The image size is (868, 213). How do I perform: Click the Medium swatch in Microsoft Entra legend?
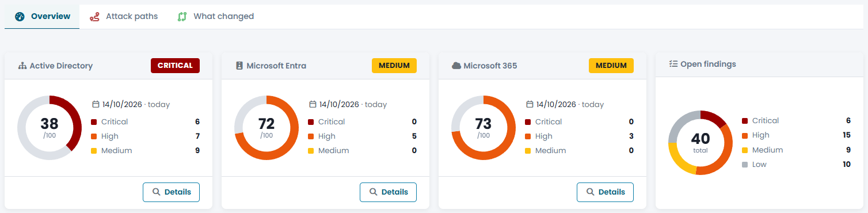(311, 151)
